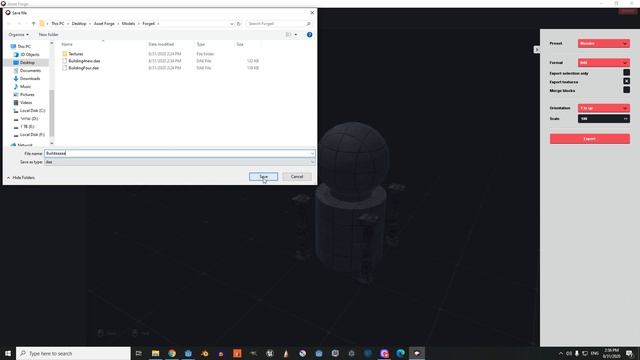Open the Preset dropdown in export panel
The image size is (640, 360).
pos(604,43)
